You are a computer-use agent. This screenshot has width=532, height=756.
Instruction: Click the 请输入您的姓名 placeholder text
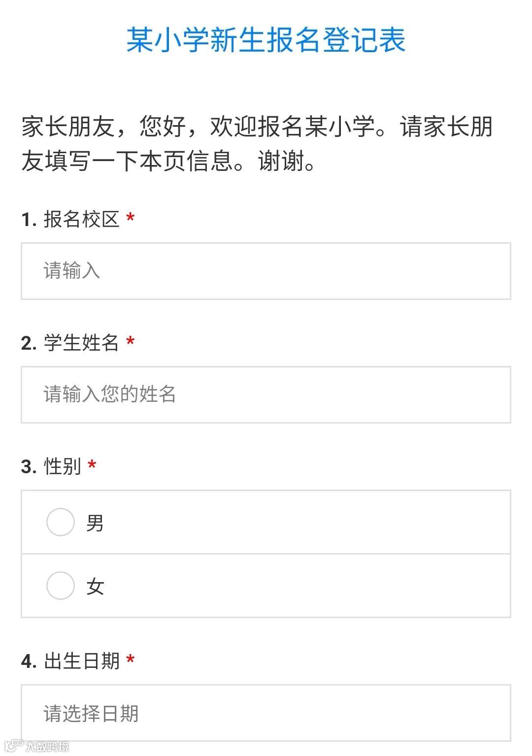tap(109, 394)
